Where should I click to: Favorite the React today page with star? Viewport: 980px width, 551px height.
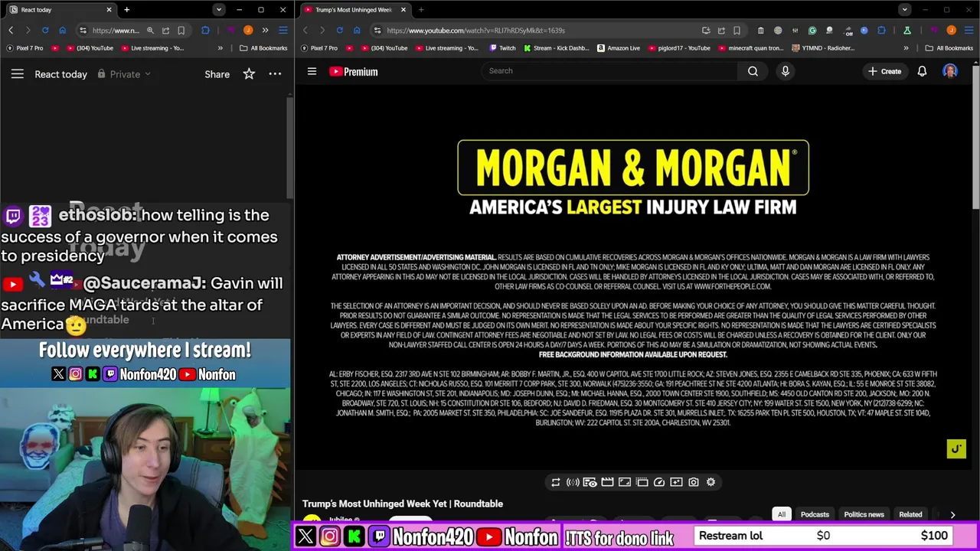249,74
